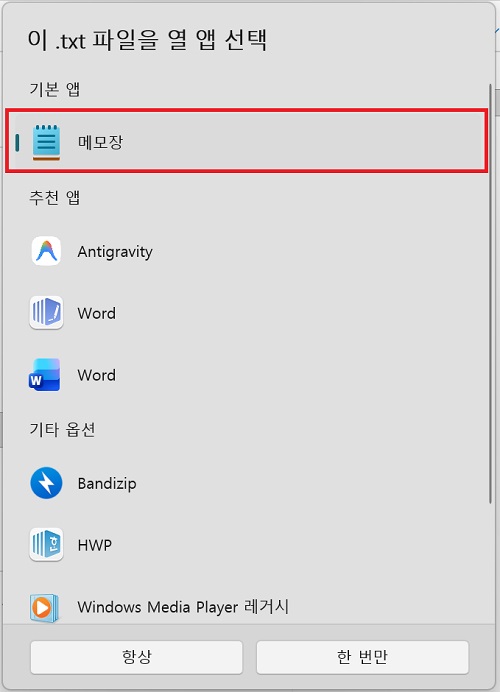Image resolution: width=500 pixels, height=692 pixels.
Task: Click the app list vertical scrollbar
Action: coord(490,293)
